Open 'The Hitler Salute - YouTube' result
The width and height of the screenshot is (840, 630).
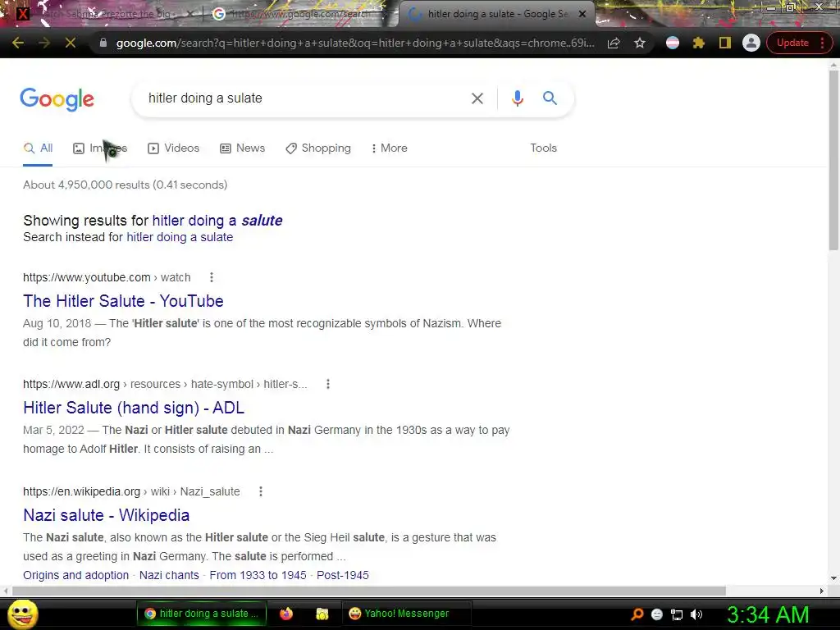click(x=123, y=301)
